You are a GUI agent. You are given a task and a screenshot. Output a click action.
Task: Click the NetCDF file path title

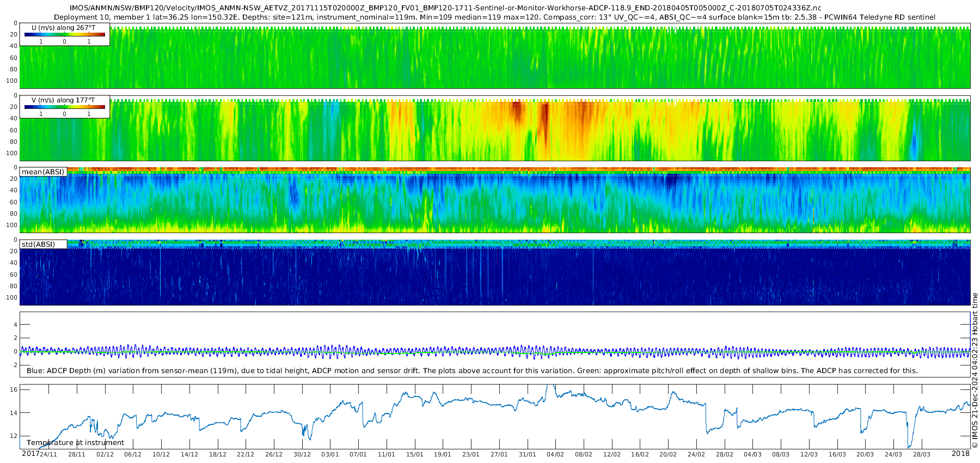pyautogui.click(x=445, y=8)
